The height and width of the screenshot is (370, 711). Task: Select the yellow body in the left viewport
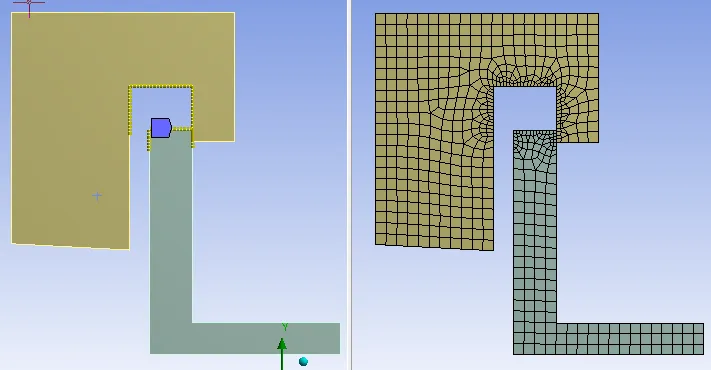70,131
